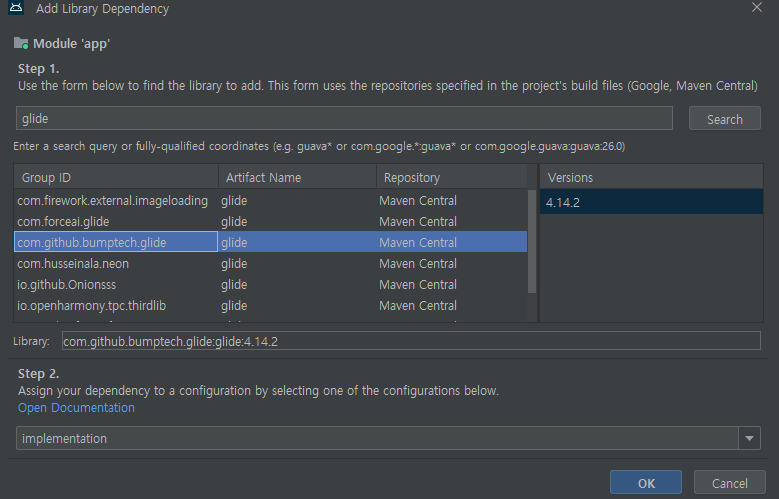Image resolution: width=779 pixels, height=499 pixels.
Task: Click glide artifact in com.firework.external.imageloading row
Action: click(234, 200)
